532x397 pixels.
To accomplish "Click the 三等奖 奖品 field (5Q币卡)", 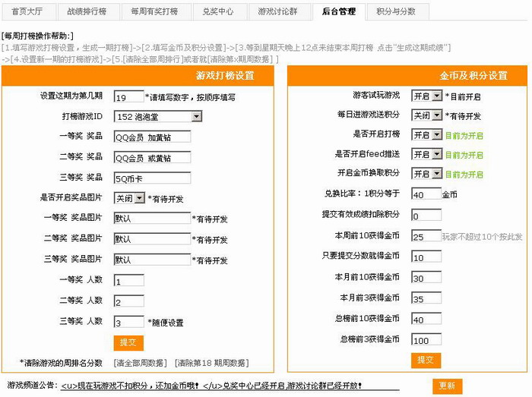I will tap(152, 178).
